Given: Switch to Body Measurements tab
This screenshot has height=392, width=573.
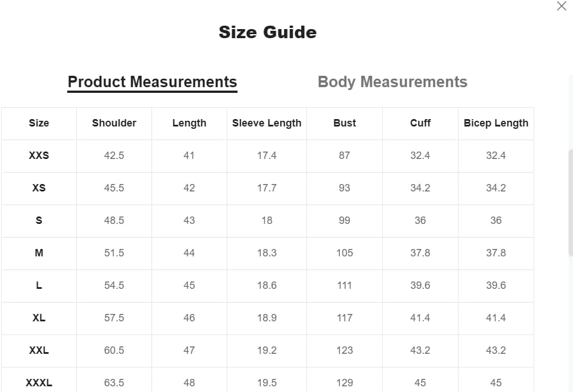Looking at the screenshot, I should click(392, 82).
